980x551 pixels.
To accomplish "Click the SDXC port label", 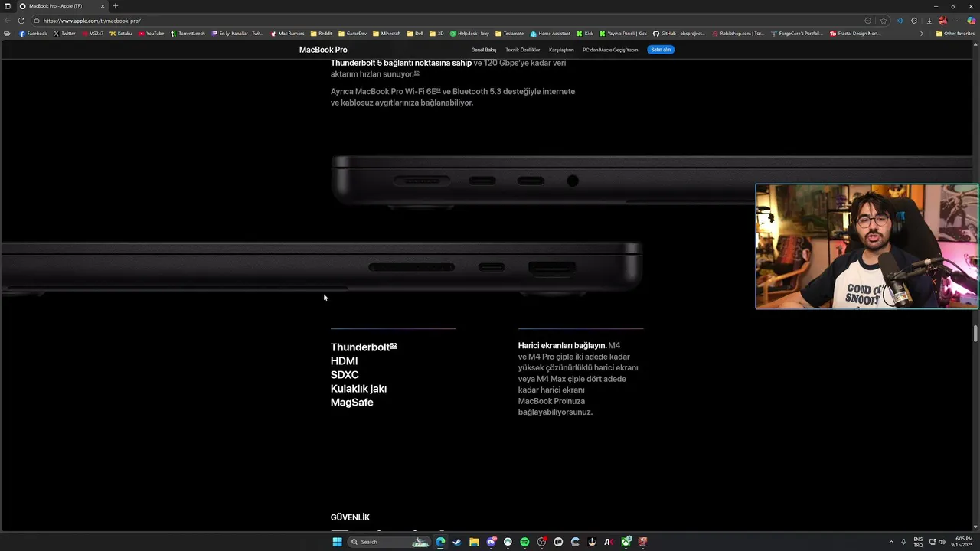I will coord(345,375).
